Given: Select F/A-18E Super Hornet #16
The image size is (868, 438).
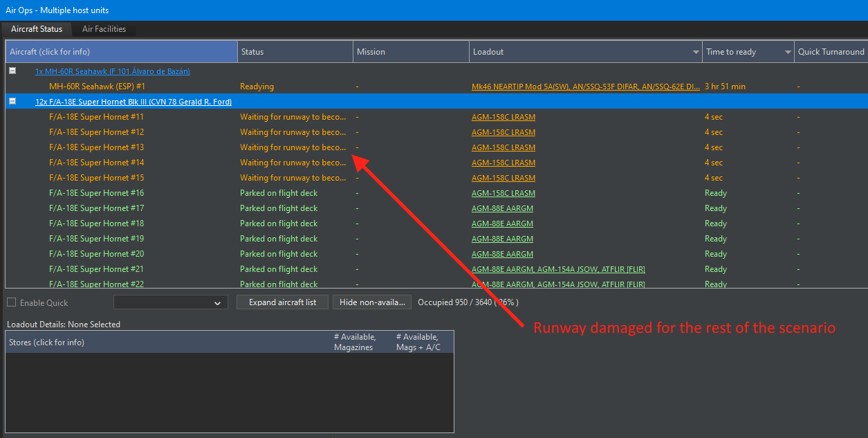Looking at the screenshot, I should pos(96,193).
